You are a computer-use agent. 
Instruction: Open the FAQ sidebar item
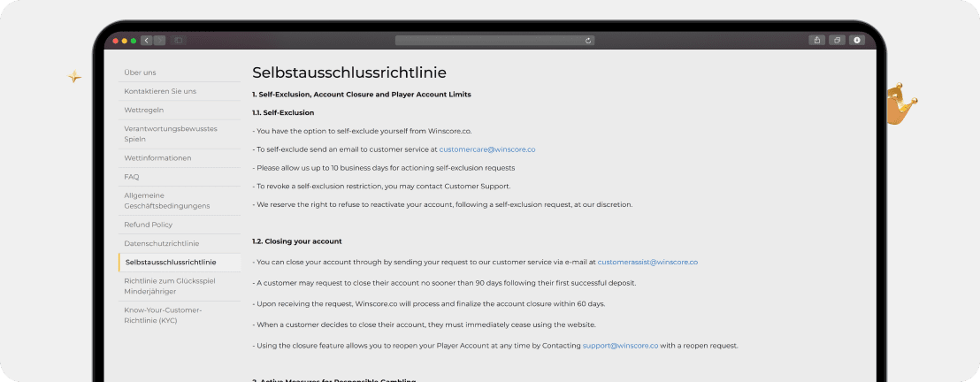(x=132, y=177)
